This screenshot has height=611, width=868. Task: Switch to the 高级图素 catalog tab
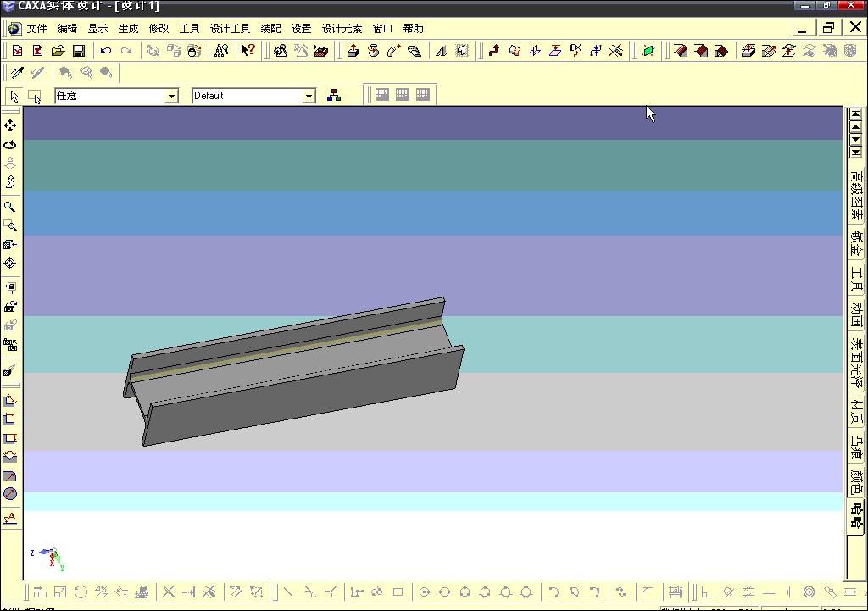click(856, 195)
